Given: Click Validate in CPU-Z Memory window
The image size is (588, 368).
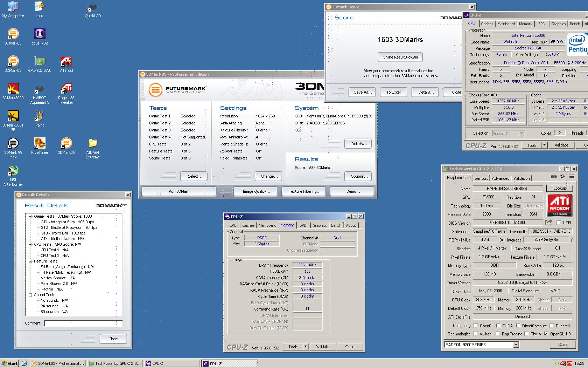Looking at the screenshot, I should click(323, 347).
